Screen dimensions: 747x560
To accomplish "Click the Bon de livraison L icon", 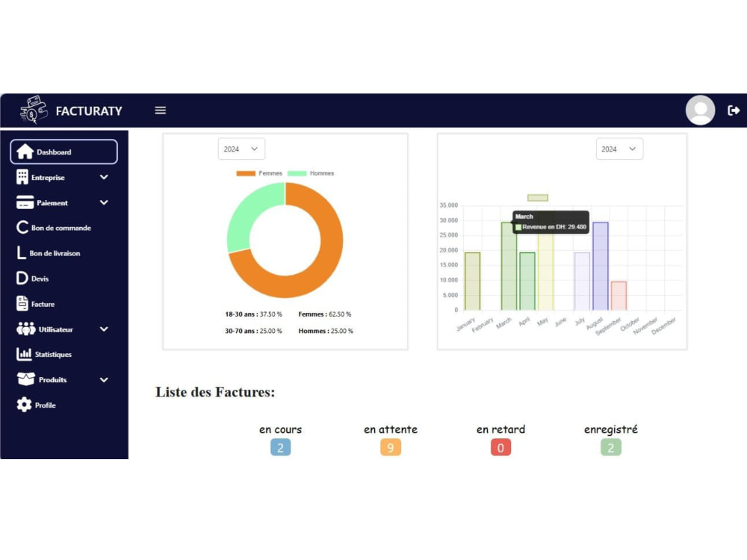I will (x=21, y=253).
